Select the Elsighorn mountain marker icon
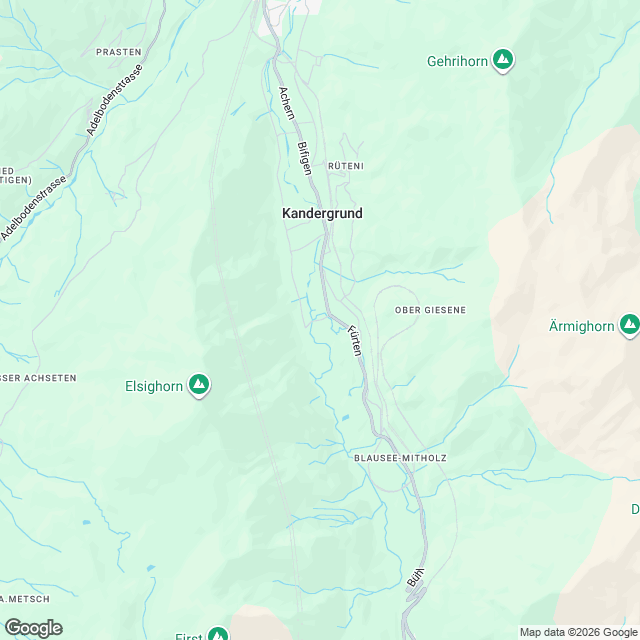 (199, 385)
